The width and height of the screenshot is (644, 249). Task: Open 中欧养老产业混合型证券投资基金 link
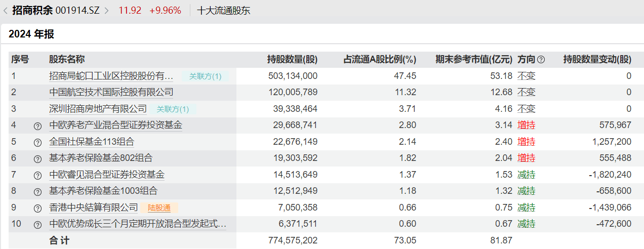pyautogui.click(x=115, y=125)
